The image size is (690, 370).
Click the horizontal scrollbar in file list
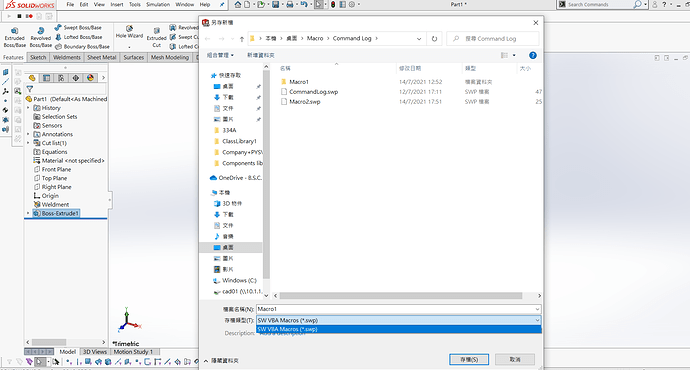(400, 296)
